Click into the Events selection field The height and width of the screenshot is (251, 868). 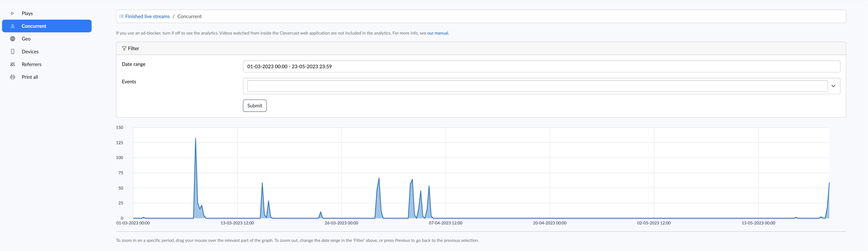click(537, 87)
